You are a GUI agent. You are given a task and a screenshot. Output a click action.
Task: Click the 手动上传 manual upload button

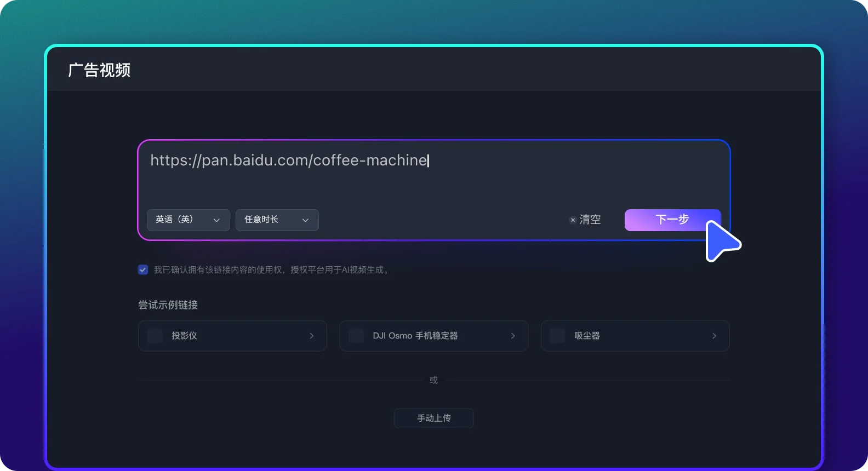[433, 418]
